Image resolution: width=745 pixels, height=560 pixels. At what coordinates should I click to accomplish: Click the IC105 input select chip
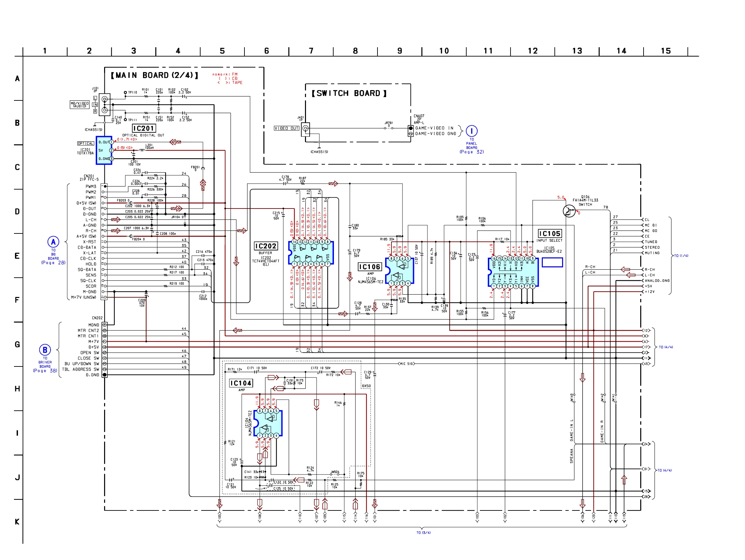[x=513, y=272]
